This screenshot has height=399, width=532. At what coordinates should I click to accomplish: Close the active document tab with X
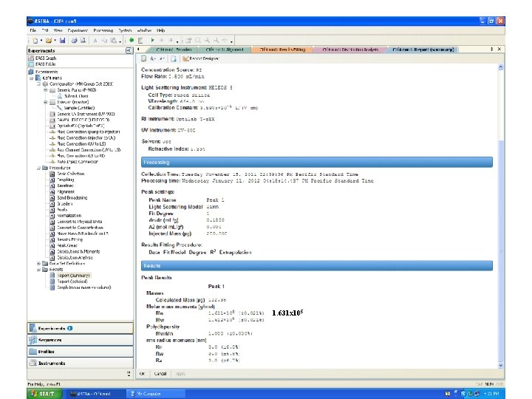coord(499,50)
